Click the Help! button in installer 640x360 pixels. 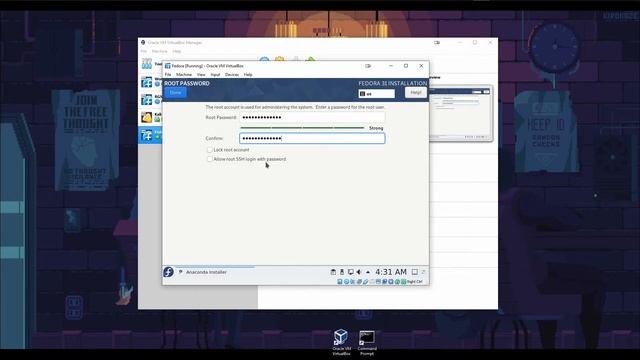[x=416, y=92]
